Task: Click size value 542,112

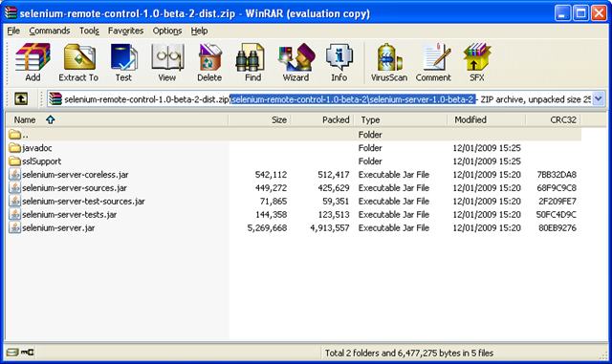Action: coord(271,175)
